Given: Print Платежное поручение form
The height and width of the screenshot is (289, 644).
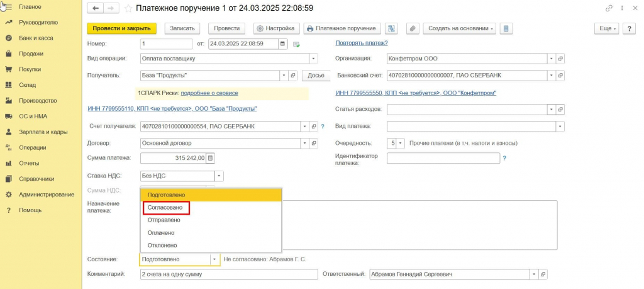Looking at the screenshot, I should click(x=342, y=28).
